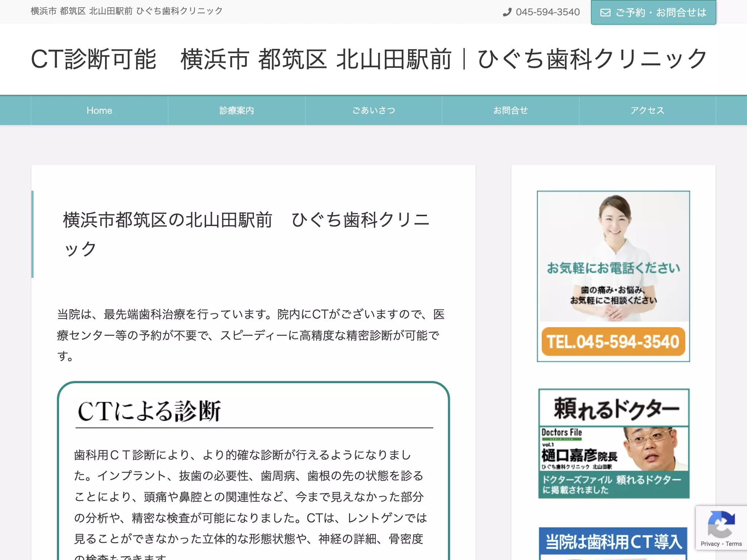The width and height of the screenshot is (747, 560).
Task: Click the reCAPTCHA logo icon
Action: coord(721,524)
